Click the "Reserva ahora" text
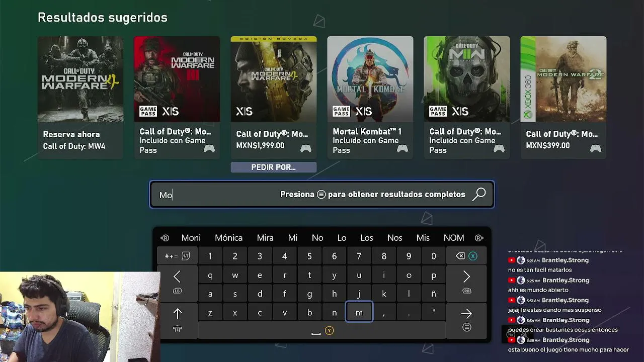Viewport: 644px width, 362px height. [x=71, y=134]
